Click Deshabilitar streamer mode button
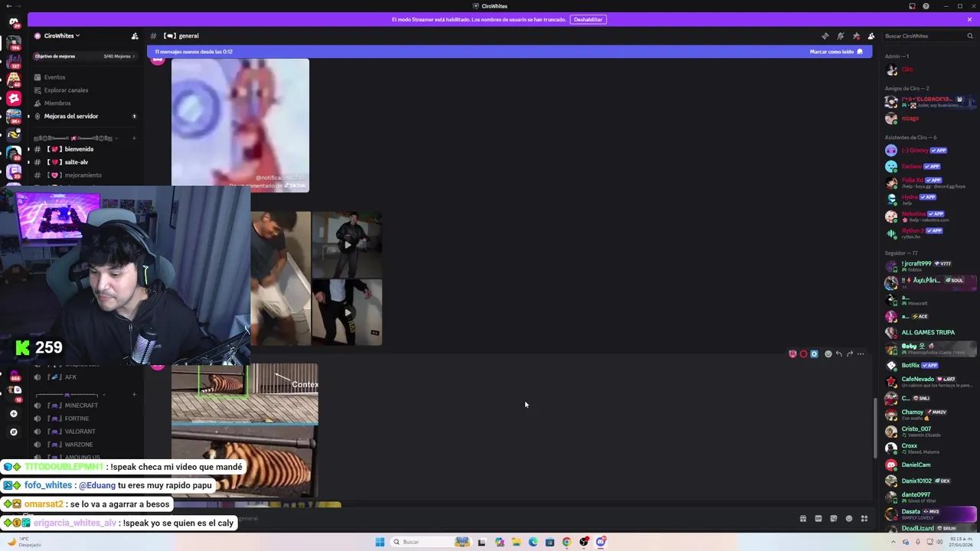 pos(588,19)
